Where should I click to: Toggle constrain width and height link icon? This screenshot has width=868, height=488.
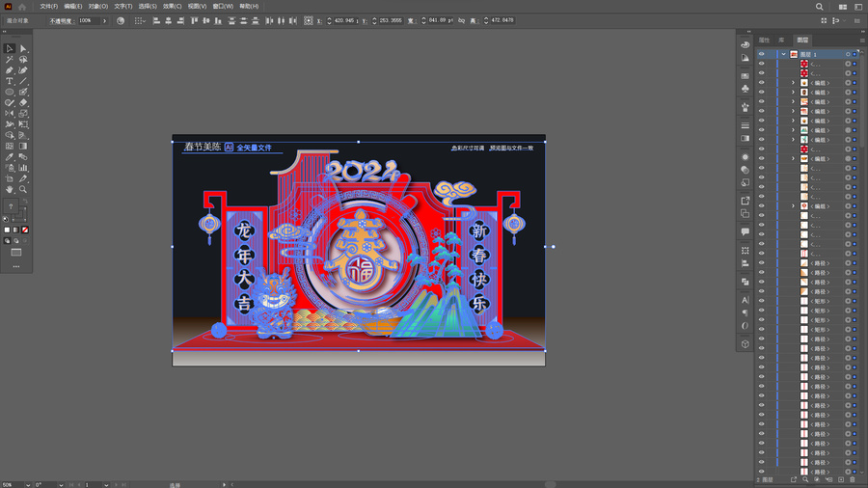(461, 20)
